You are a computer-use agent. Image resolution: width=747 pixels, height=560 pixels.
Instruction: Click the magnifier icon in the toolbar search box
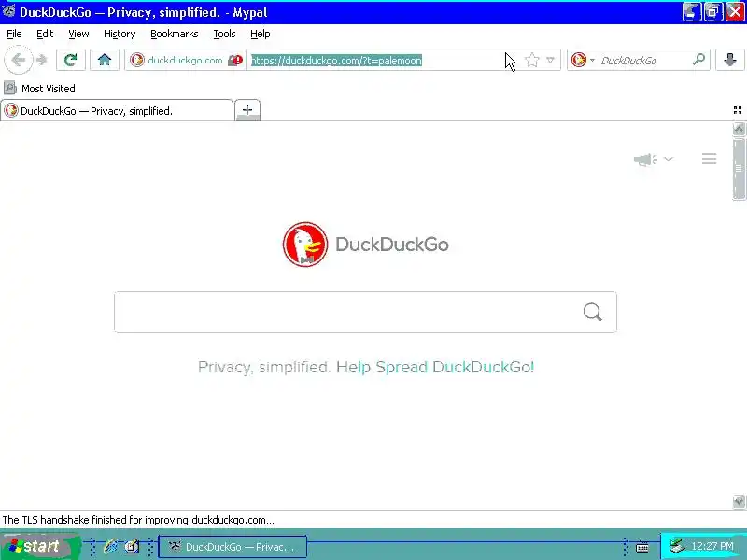coord(698,60)
